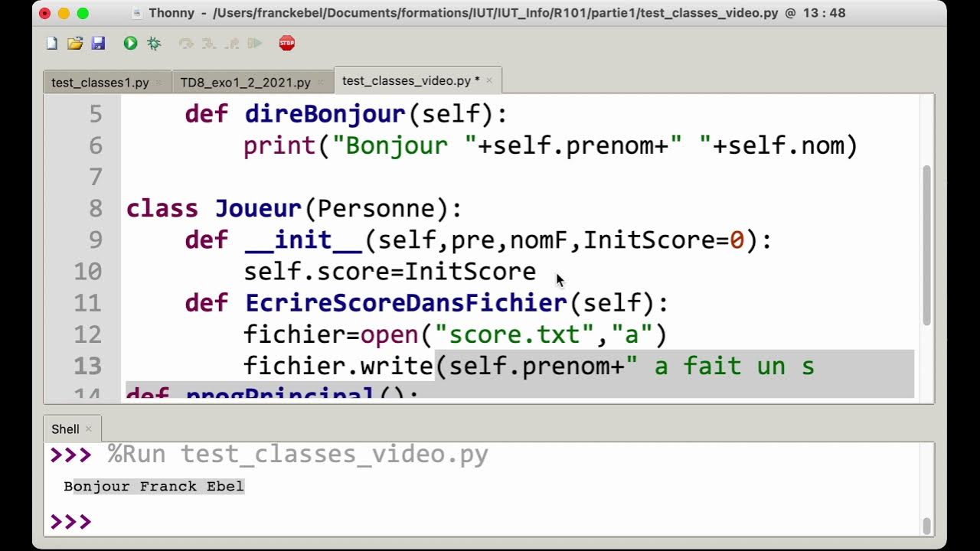Click the green zoom window button
This screenshot has width=980, height=551.
[x=83, y=13]
